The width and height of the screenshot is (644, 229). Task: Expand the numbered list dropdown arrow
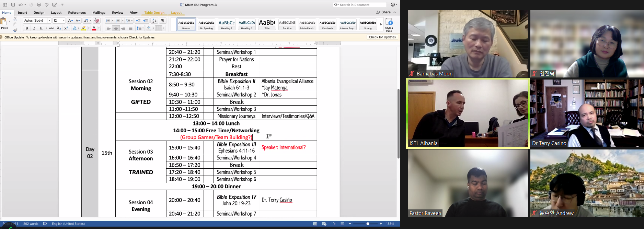123,21
